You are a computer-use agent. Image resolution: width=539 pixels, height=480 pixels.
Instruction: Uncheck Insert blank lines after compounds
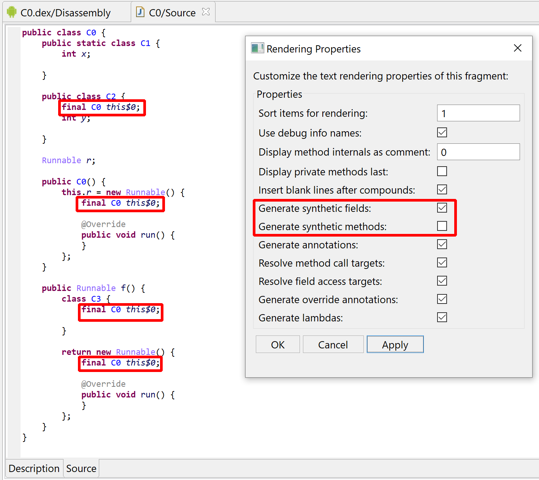442,189
